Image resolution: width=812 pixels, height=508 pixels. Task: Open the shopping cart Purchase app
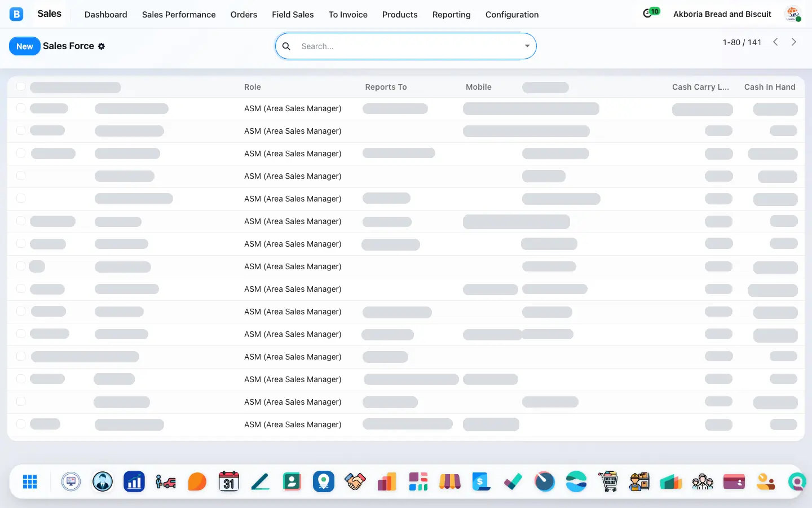(x=608, y=481)
